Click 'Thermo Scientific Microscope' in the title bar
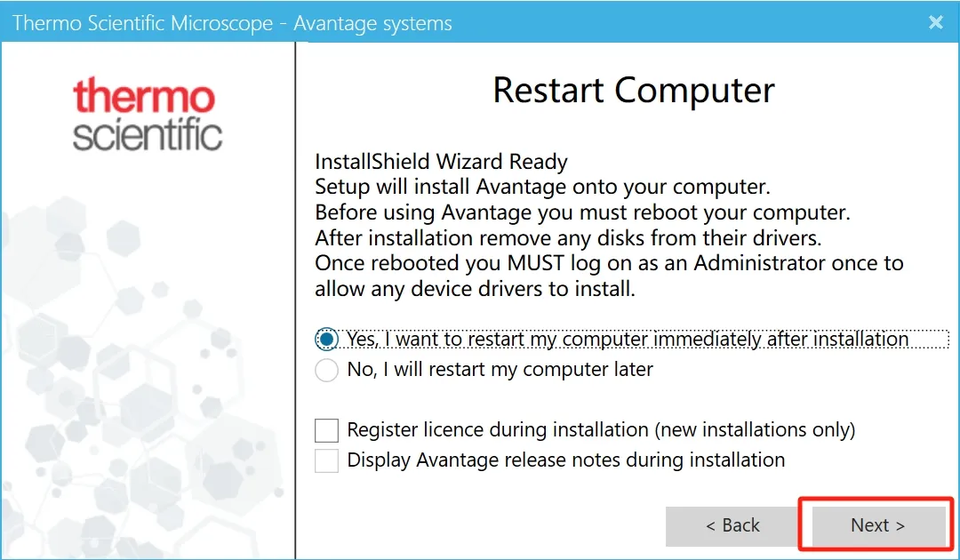 coord(142,23)
